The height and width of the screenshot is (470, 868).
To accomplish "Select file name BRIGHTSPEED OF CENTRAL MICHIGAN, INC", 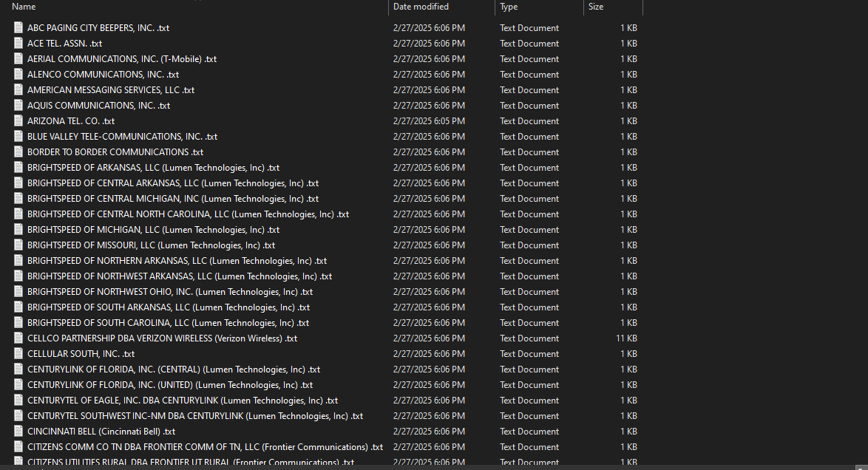I will click(173, 198).
